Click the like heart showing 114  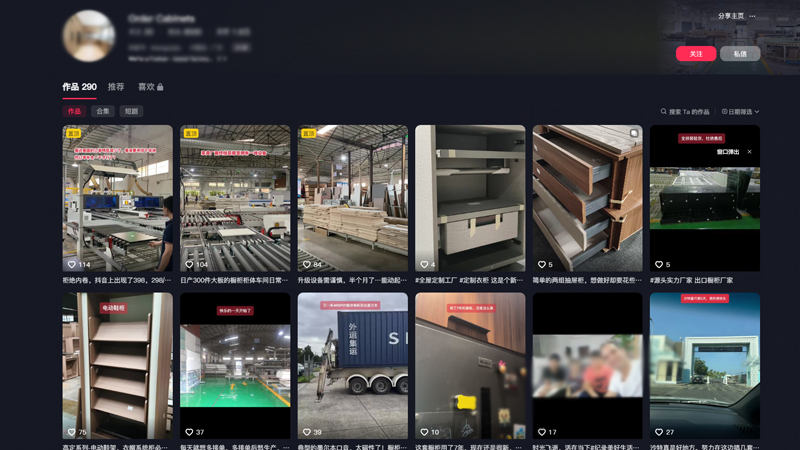coord(72,264)
